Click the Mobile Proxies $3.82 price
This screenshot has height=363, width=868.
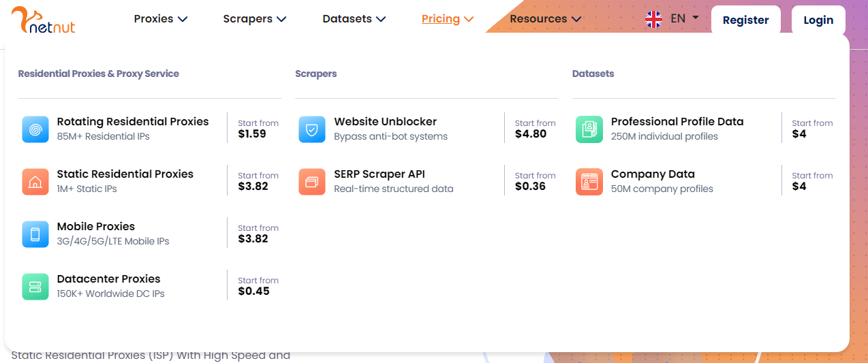click(253, 239)
